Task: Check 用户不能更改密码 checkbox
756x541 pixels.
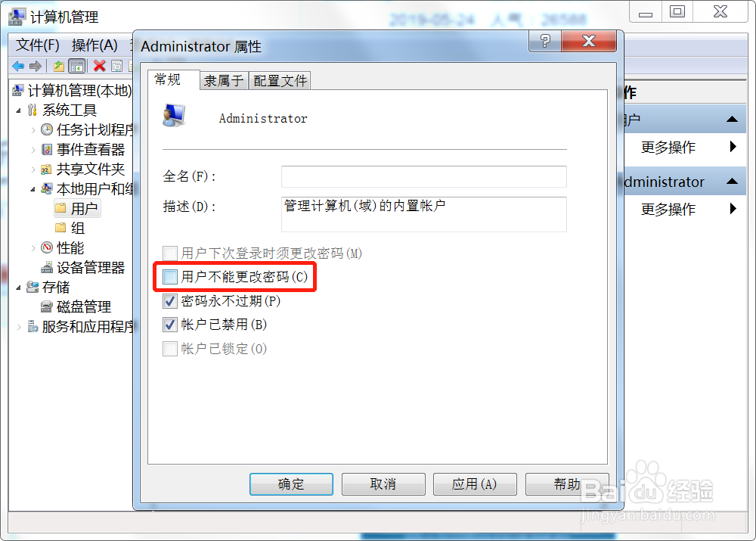Action: click(169, 277)
